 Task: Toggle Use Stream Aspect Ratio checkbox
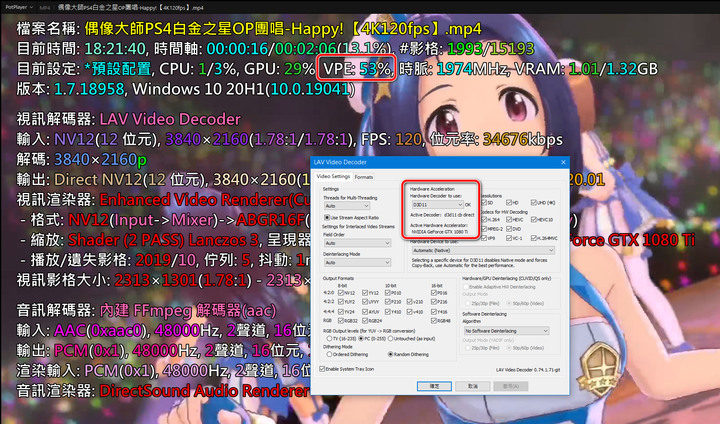pyautogui.click(x=327, y=218)
